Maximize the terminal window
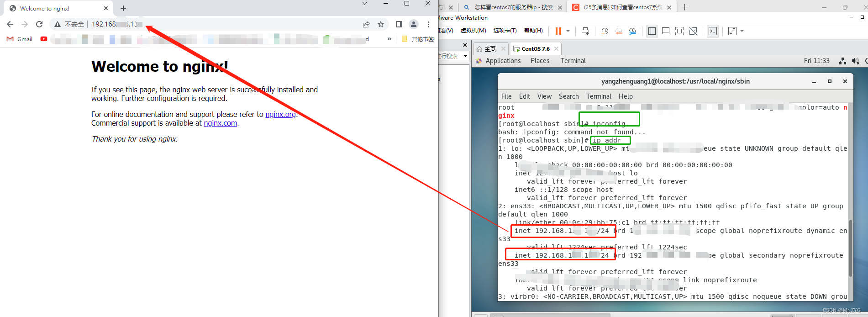This screenshot has height=317, width=868. pos(830,81)
